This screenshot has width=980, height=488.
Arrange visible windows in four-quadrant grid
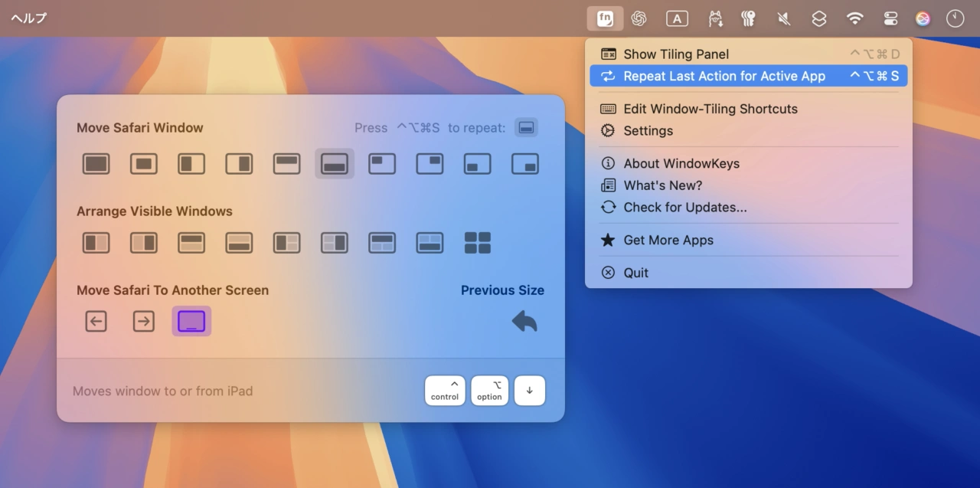[478, 243]
